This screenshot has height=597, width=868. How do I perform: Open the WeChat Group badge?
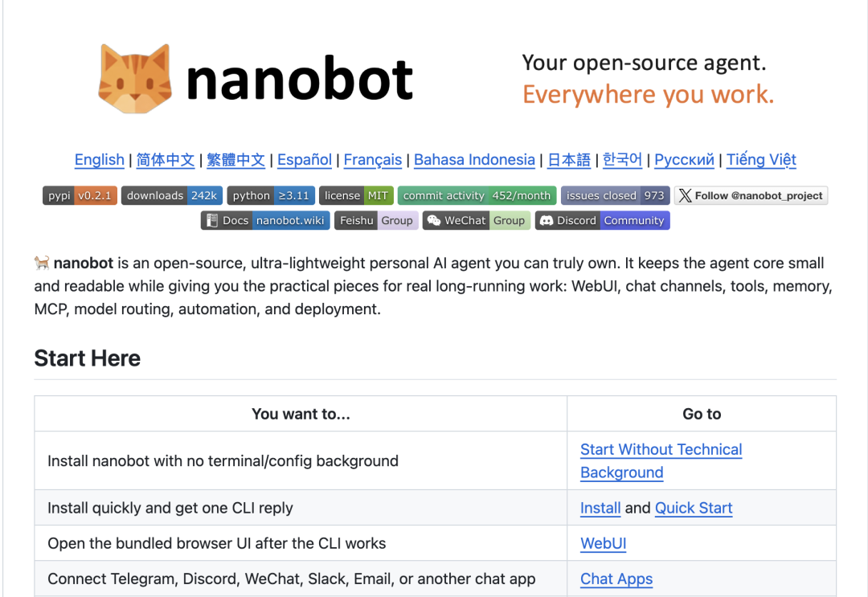[x=477, y=220]
